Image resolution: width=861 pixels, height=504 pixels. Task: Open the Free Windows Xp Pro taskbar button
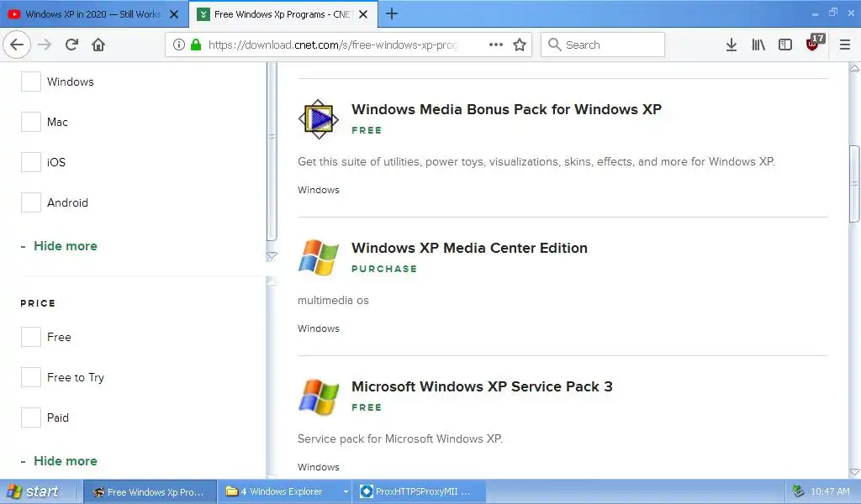click(x=150, y=492)
